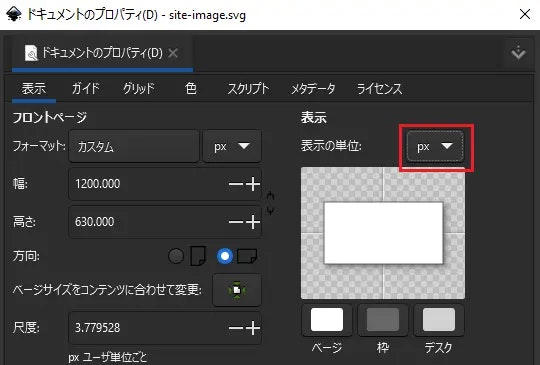Screen dimensions: 540x365
Task: Close the document properties window
Action: pos(525,14)
